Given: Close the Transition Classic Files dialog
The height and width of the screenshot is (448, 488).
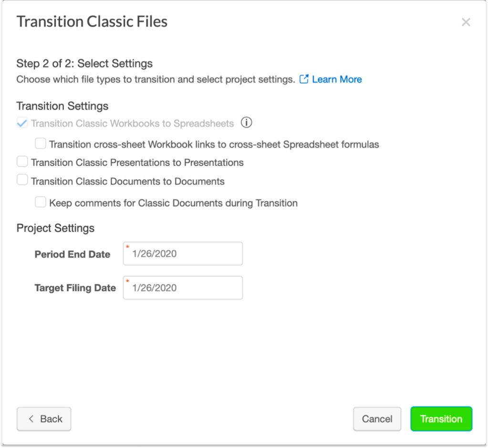Looking at the screenshot, I should coord(466,22).
